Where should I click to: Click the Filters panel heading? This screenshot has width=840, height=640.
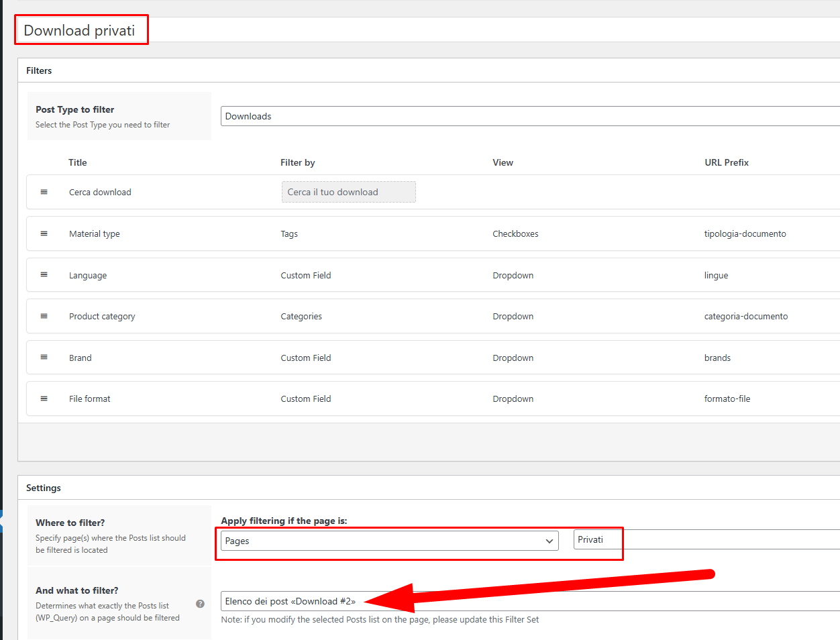(39, 70)
